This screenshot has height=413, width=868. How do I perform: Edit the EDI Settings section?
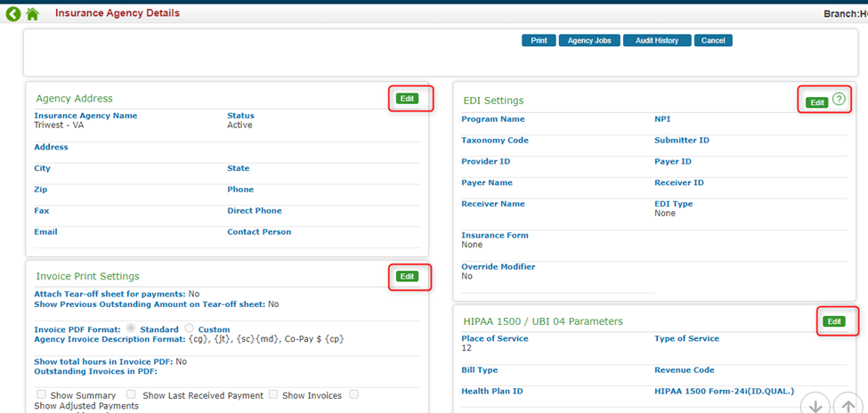click(816, 102)
